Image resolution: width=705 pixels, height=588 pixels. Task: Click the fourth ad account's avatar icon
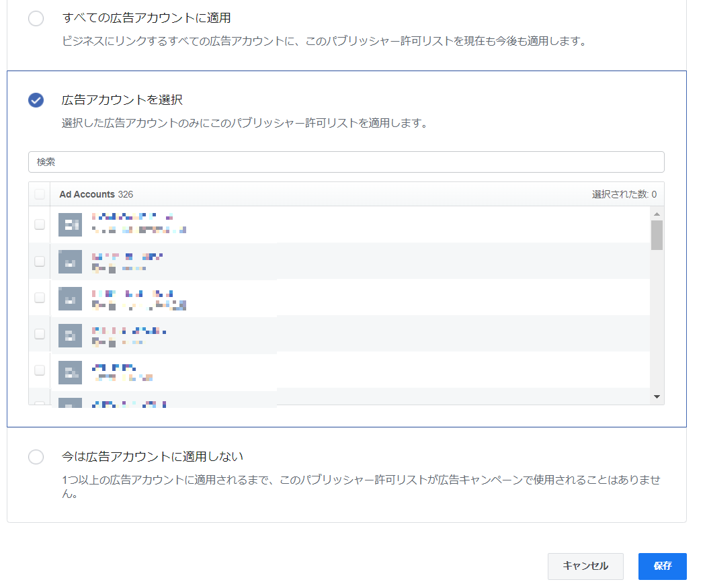pyautogui.click(x=70, y=335)
